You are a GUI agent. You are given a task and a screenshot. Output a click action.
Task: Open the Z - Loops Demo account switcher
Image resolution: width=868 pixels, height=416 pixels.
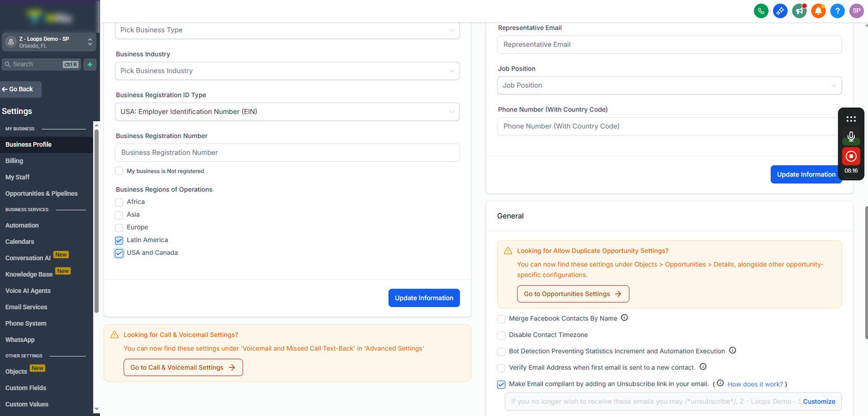click(x=49, y=42)
